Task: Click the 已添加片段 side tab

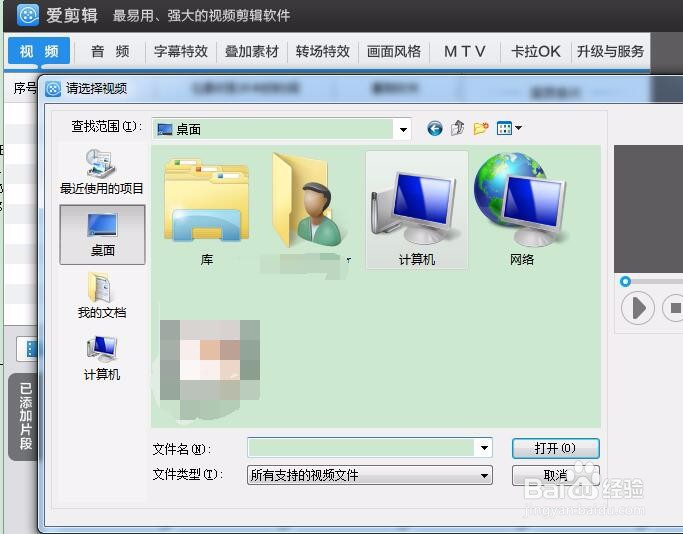Action: coord(25,416)
